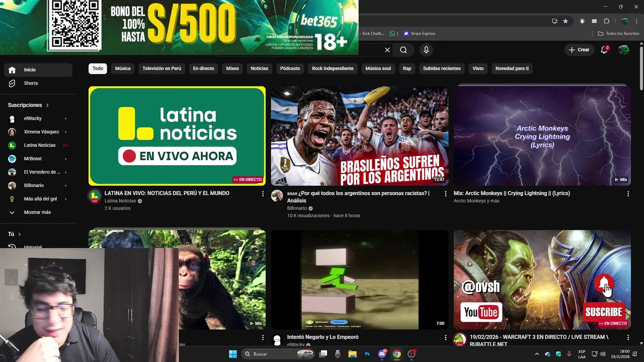Screen dimensions: 644x362
Task: Bookmark this page with the star icon
Action: [566, 21]
